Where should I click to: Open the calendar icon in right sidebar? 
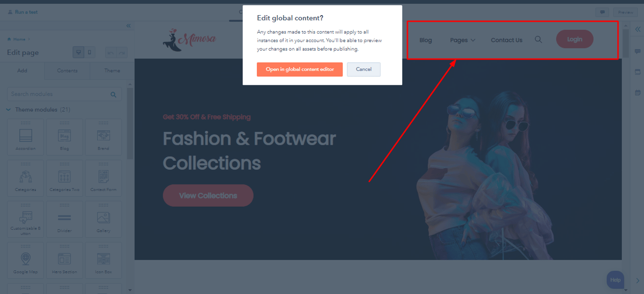(x=637, y=92)
